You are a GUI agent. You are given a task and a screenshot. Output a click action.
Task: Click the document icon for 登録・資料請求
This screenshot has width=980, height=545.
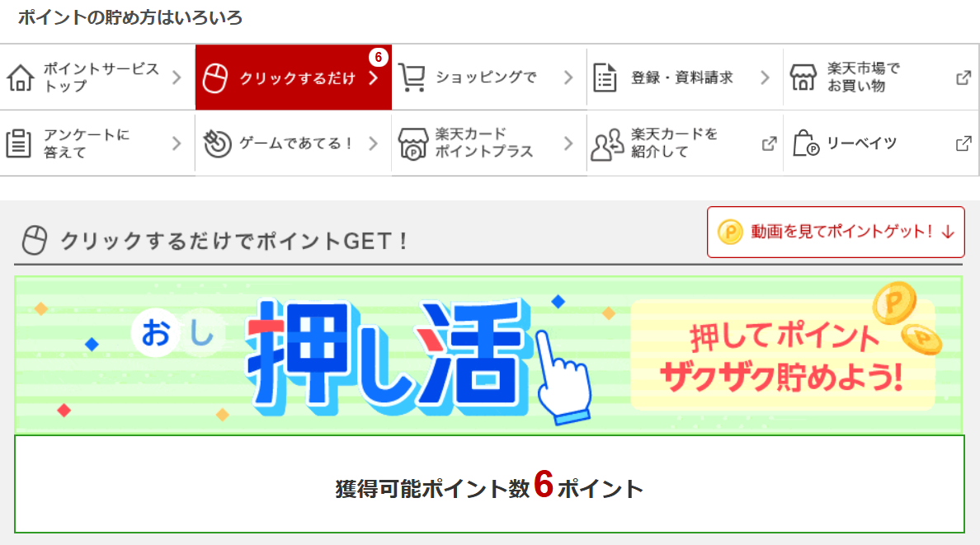click(605, 78)
